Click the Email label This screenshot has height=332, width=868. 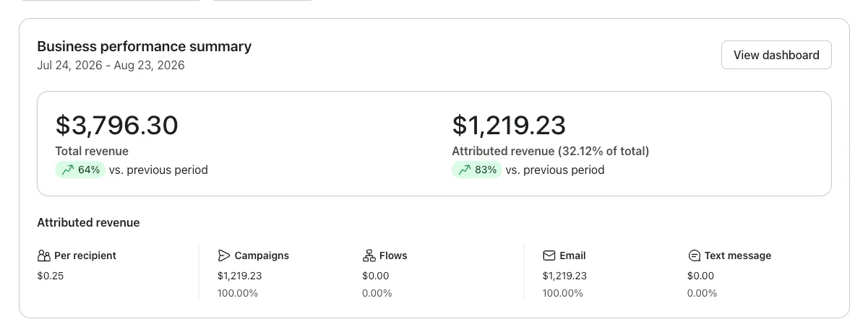(572, 255)
